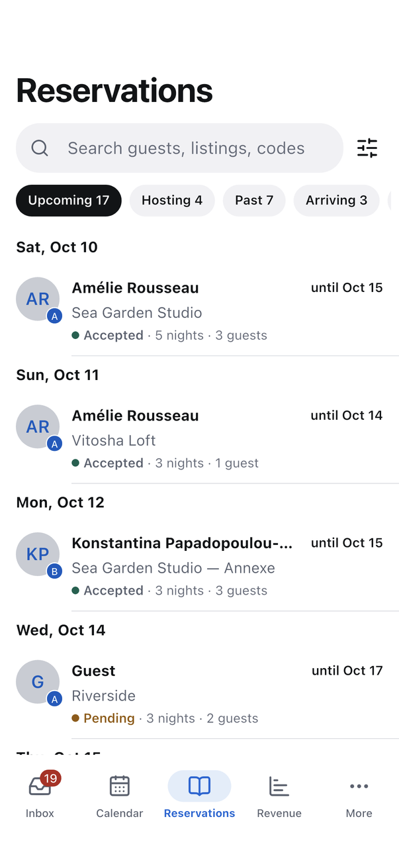The image size is (399, 868).
Task: Open Amélie Rousseau's Sea Garden Studio reservation
Action: 207,311
